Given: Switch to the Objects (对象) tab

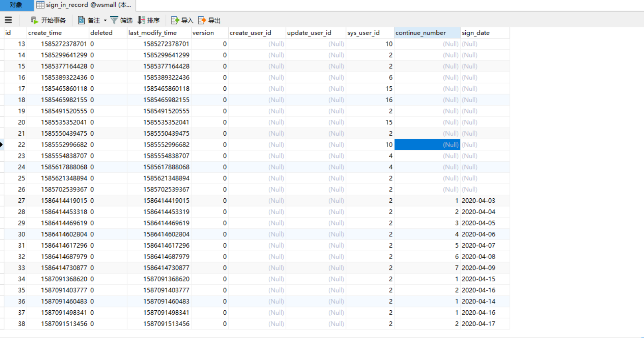Looking at the screenshot, I should [16, 5].
